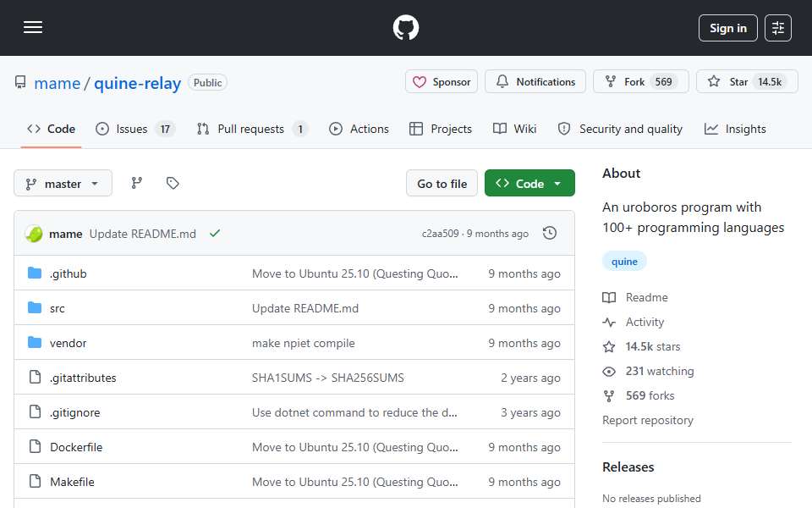Click the .github folder icon
This screenshot has height=508, width=812.
click(x=35, y=273)
